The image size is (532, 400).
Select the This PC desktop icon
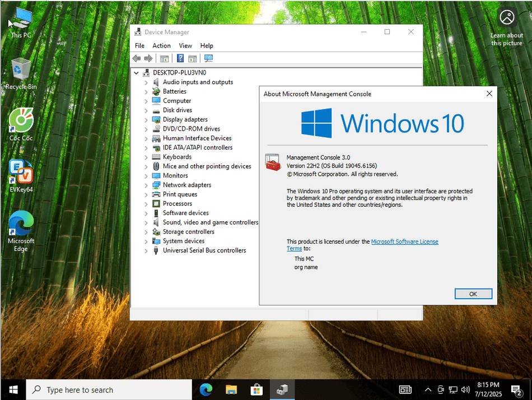pyautogui.click(x=21, y=23)
